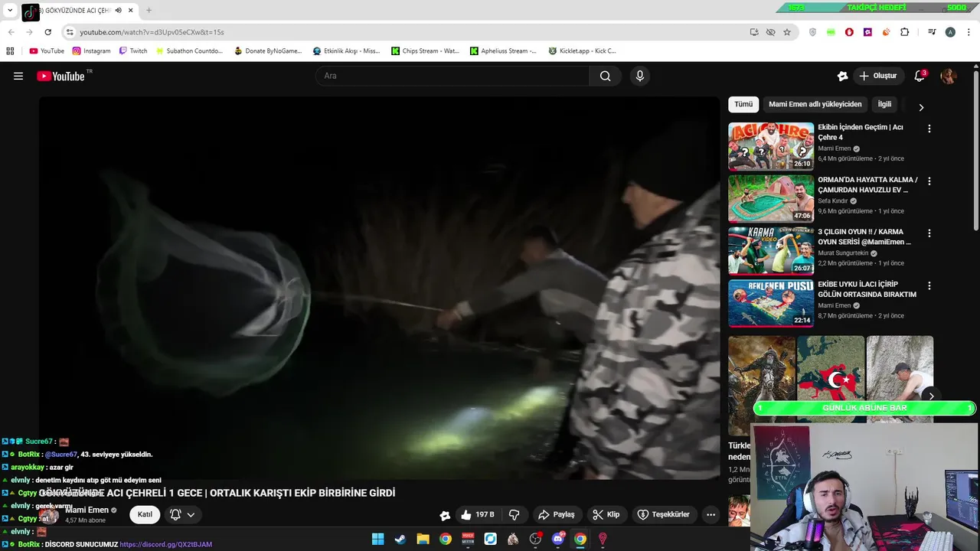The width and height of the screenshot is (980, 551).
Task: Open Discord invite link in chat
Action: coord(165,544)
